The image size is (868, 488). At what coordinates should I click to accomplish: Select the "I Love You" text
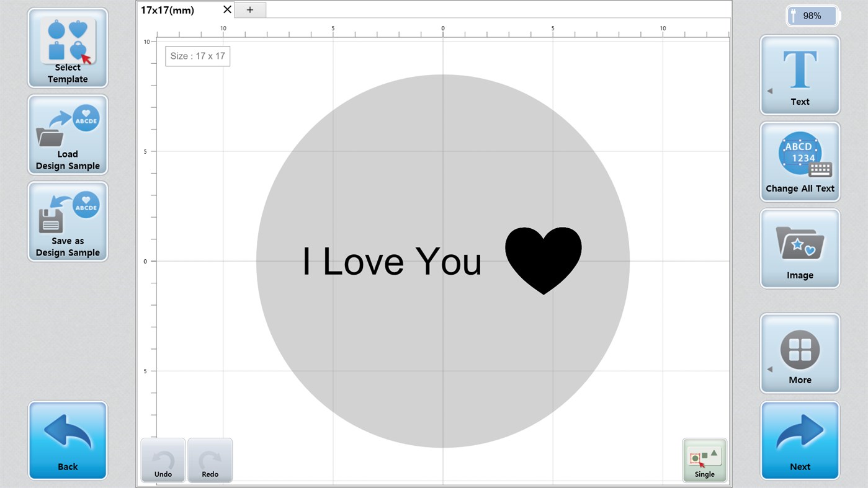391,262
